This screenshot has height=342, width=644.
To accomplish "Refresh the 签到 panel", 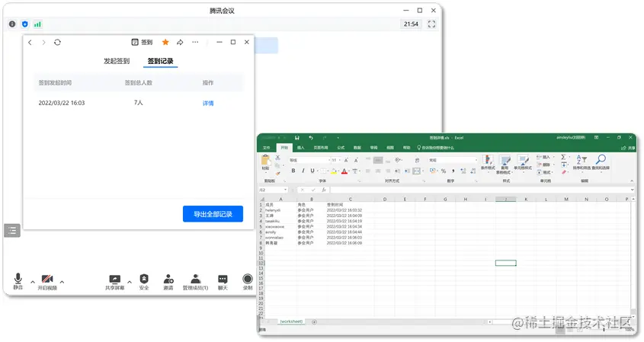I will (x=57, y=43).
